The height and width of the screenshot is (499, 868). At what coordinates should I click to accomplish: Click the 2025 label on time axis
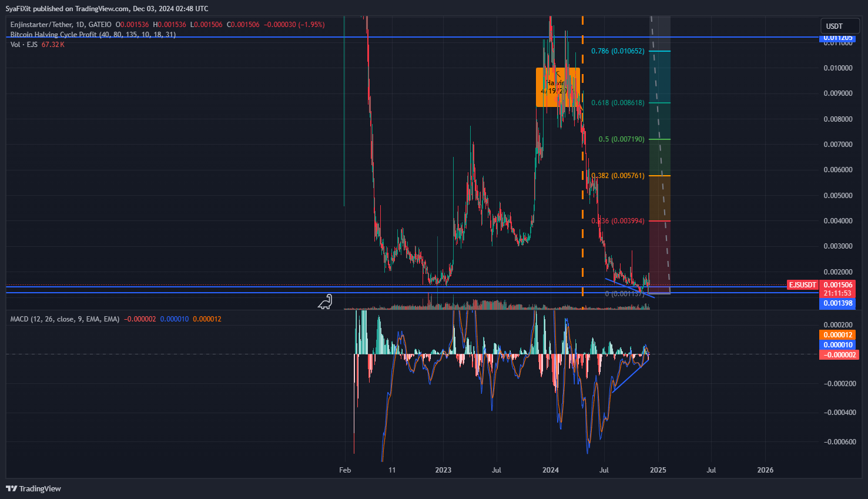click(658, 470)
